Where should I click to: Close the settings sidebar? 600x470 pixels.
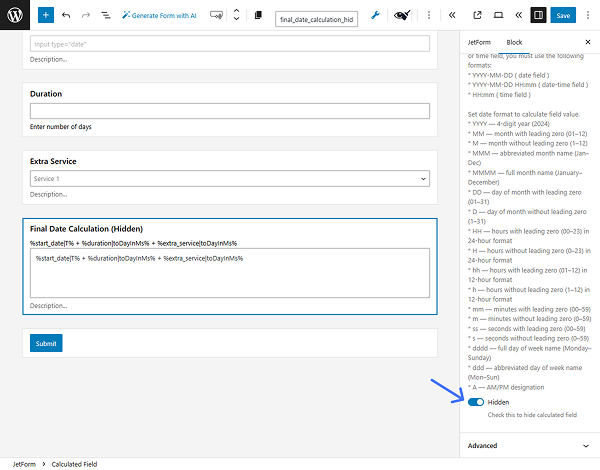pos(588,42)
